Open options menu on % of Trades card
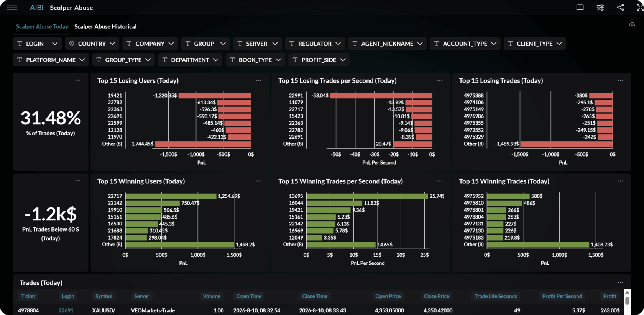The height and width of the screenshot is (315, 644). pyautogui.click(x=78, y=80)
